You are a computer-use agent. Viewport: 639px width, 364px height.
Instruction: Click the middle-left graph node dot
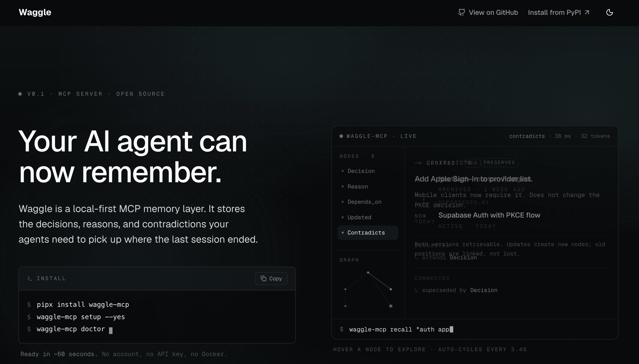coord(345,289)
